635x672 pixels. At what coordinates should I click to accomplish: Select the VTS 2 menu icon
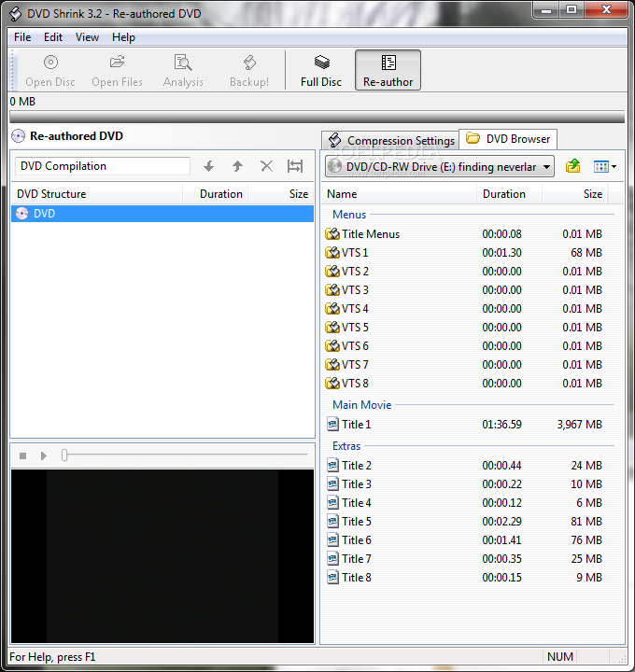[332, 272]
